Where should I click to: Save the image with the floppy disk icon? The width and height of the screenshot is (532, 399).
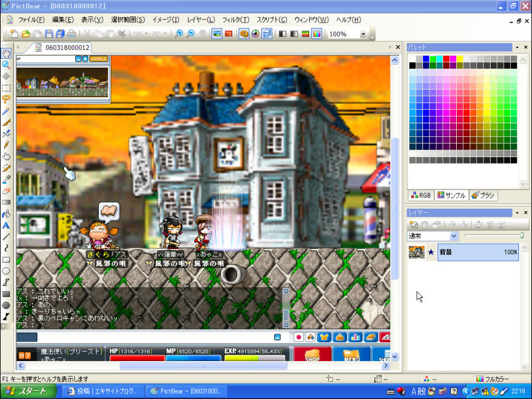pyautogui.click(x=49, y=34)
